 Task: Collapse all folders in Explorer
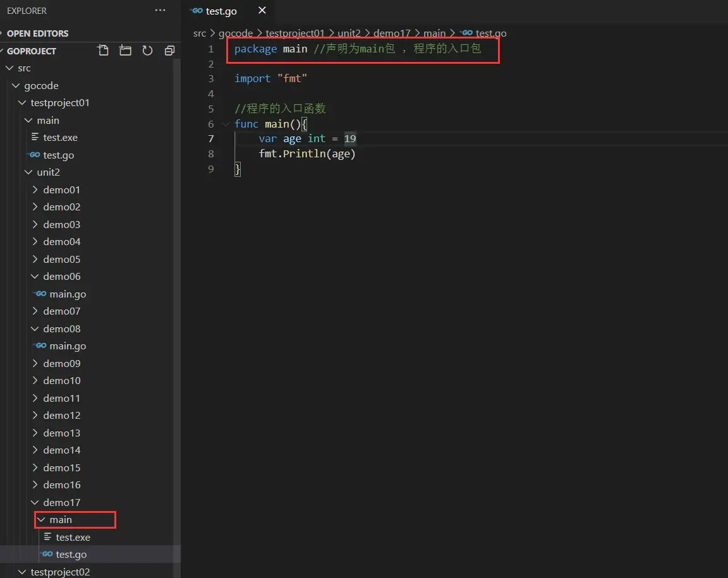(x=169, y=51)
